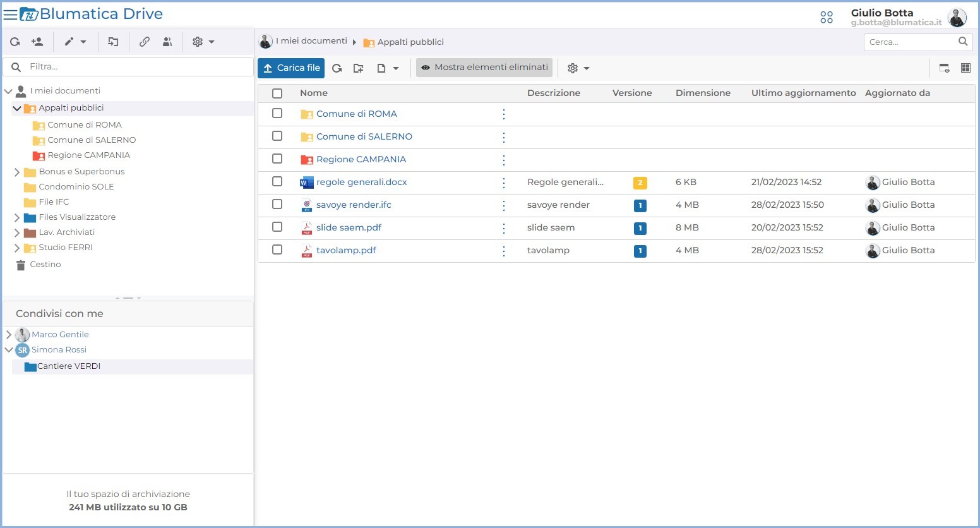
Task: Click the create new folder icon
Action: [358, 68]
